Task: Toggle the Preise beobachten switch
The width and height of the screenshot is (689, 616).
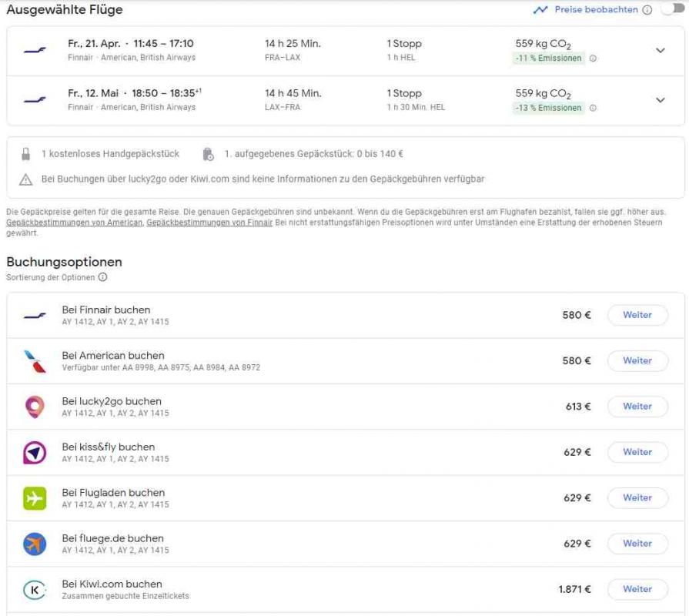Action: coord(671,9)
